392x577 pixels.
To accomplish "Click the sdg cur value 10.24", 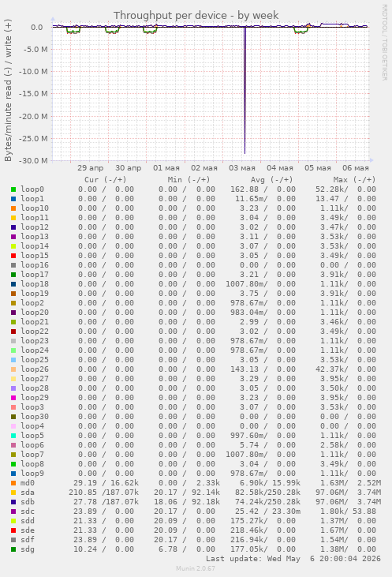I will (x=85, y=549).
